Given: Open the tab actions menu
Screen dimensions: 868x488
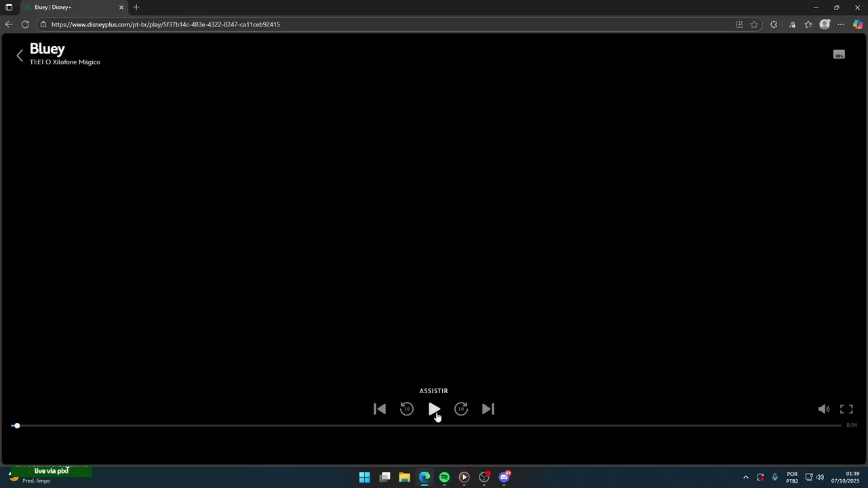Looking at the screenshot, I should (9, 7).
